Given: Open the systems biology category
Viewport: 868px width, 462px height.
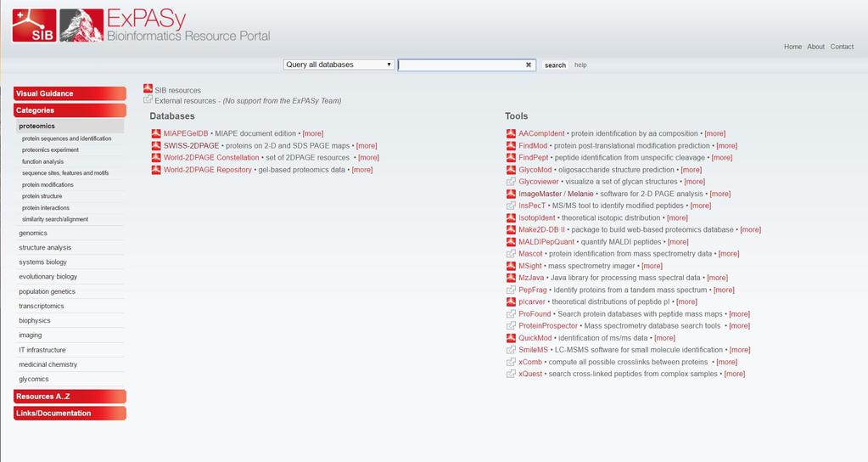Looking at the screenshot, I should pyautogui.click(x=42, y=262).
